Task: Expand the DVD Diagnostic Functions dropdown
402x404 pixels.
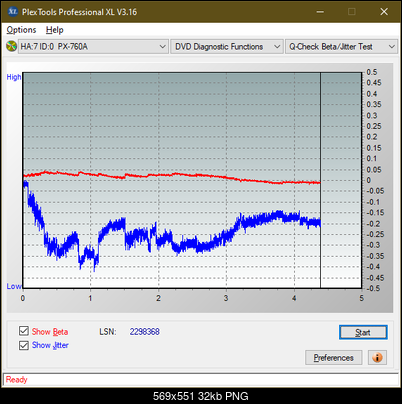Action: coord(227,47)
